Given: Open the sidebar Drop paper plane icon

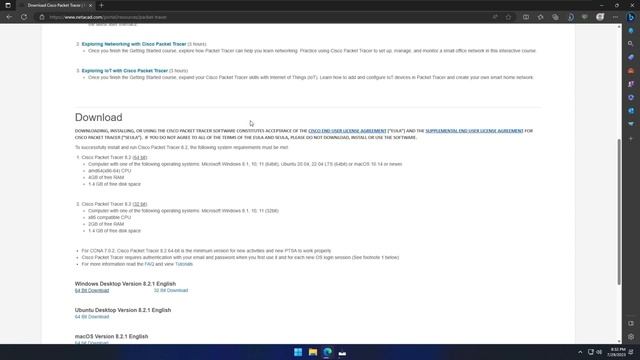Looking at the screenshot, I should [631, 124].
